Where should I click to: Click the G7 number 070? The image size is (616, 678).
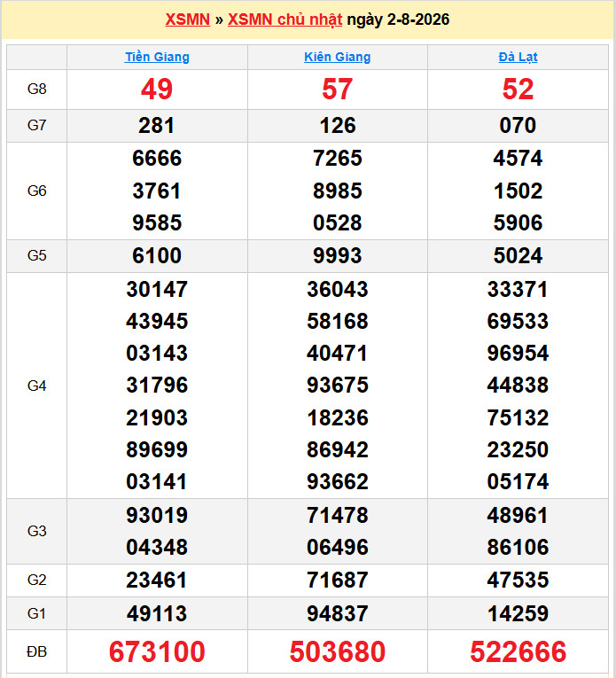tap(518, 125)
